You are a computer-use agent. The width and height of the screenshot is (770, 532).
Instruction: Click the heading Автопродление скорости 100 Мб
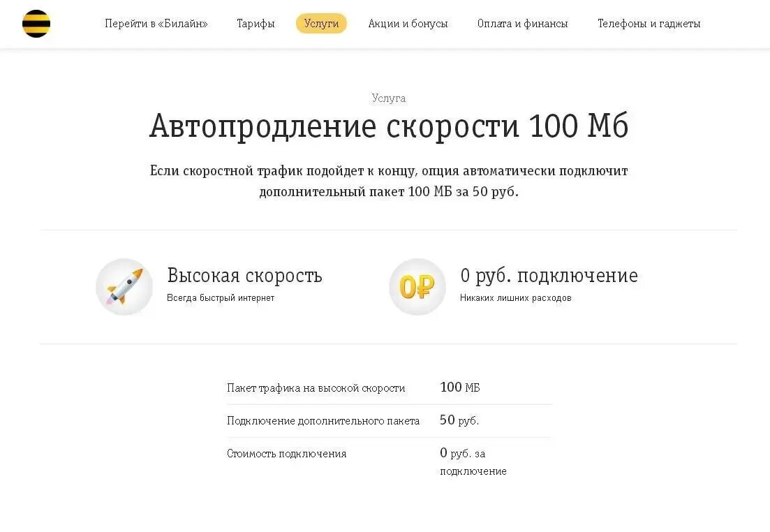pyautogui.click(x=389, y=127)
